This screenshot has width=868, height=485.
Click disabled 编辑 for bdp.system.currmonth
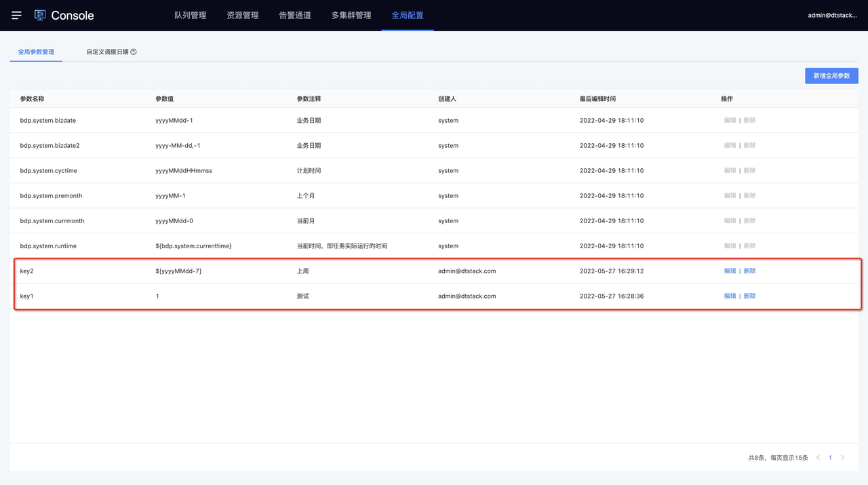click(730, 220)
